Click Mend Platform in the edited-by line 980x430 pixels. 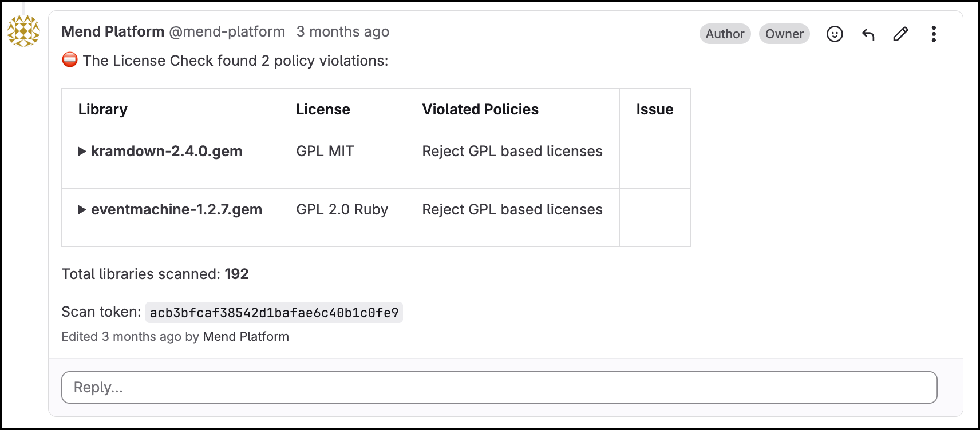tap(246, 336)
